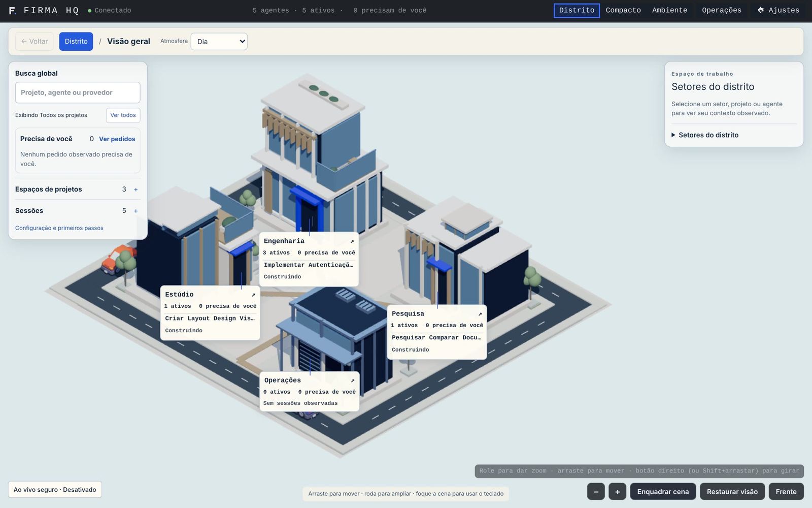Click Restaurar visão button
The image size is (812, 508).
732,492
